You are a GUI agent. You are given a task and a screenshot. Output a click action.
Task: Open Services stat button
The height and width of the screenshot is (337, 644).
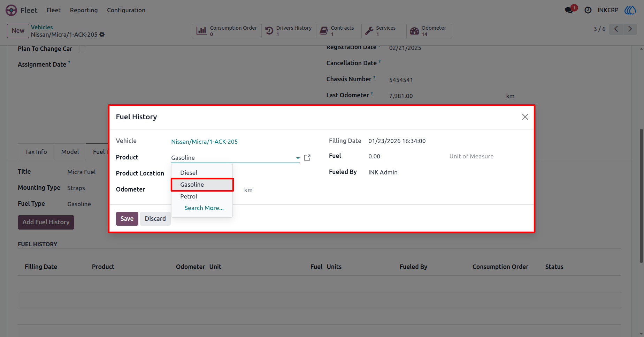384,31
